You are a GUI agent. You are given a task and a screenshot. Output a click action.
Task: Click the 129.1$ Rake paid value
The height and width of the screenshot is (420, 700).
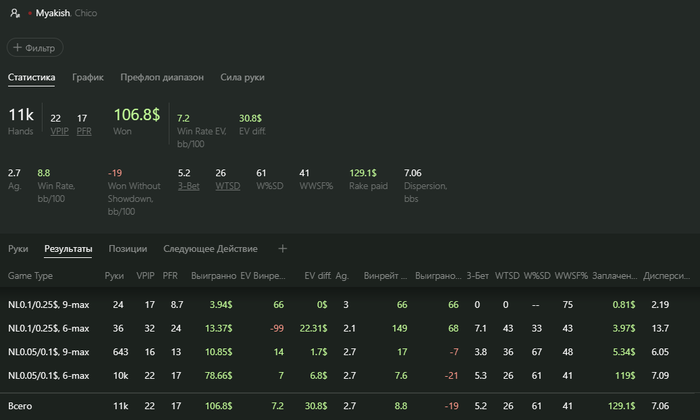click(363, 173)
